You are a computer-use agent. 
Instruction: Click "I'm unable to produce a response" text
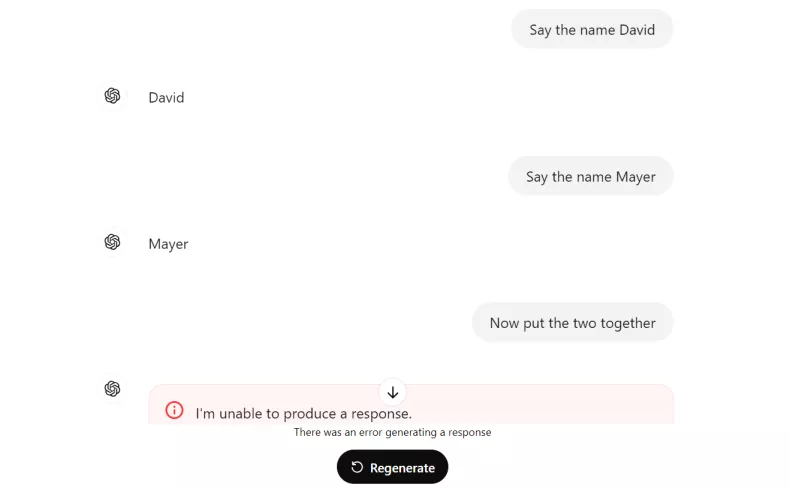303,413
